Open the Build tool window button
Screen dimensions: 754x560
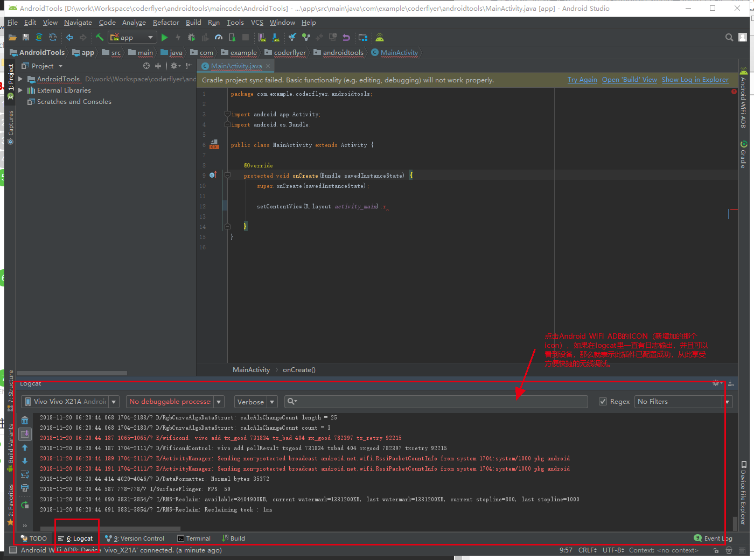coord(233,538)
